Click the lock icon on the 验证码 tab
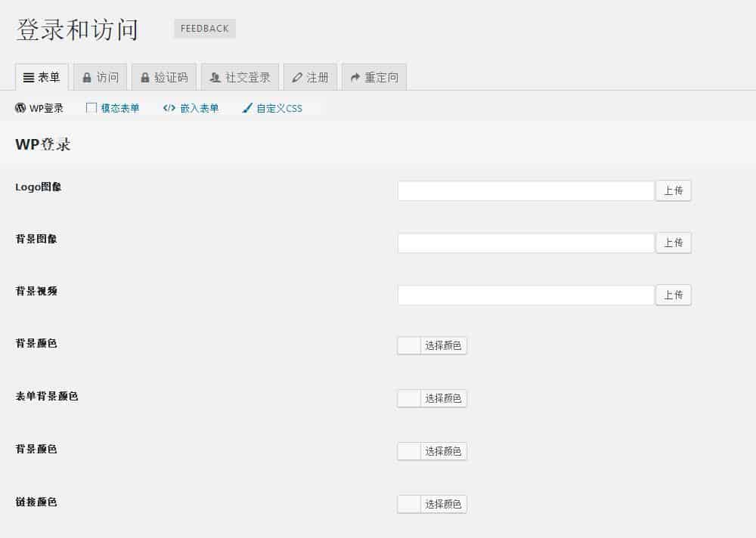The image size is (756, 538). 145,78
